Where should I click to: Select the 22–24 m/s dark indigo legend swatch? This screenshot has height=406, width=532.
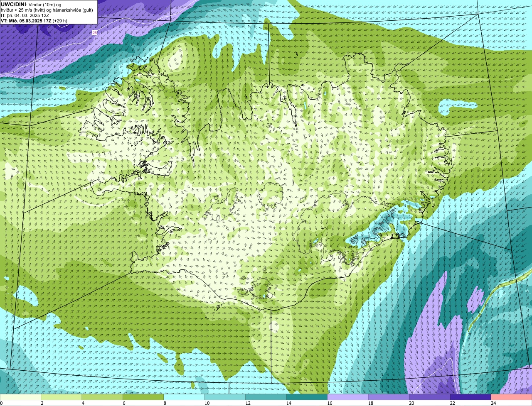tap(471, 397)
